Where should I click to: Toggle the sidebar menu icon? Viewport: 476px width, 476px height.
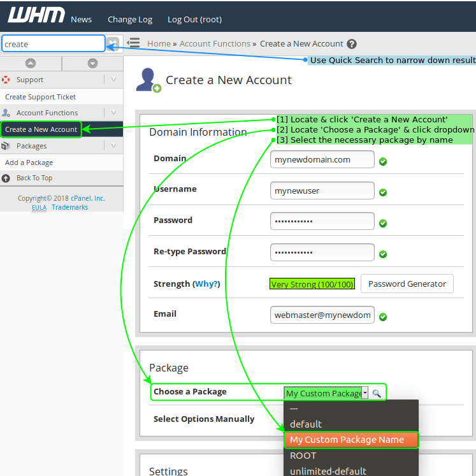(x=134, y=43)
